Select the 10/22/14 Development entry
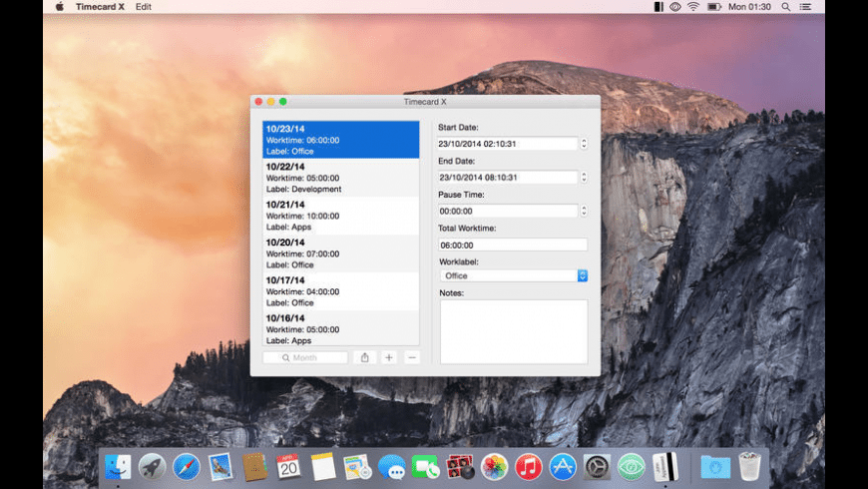Image resolution: width=868 pixels, height=489 pixels. click(x=341, y=178)
